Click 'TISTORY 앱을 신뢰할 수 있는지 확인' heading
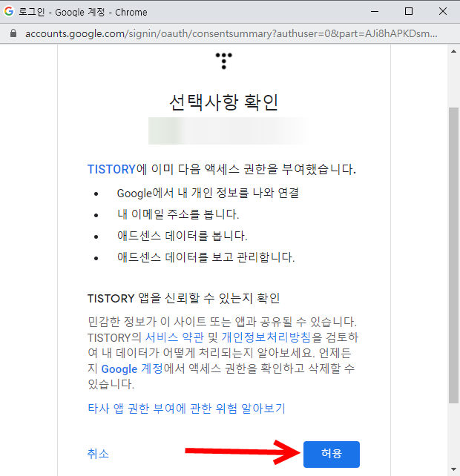 [183, 298]
